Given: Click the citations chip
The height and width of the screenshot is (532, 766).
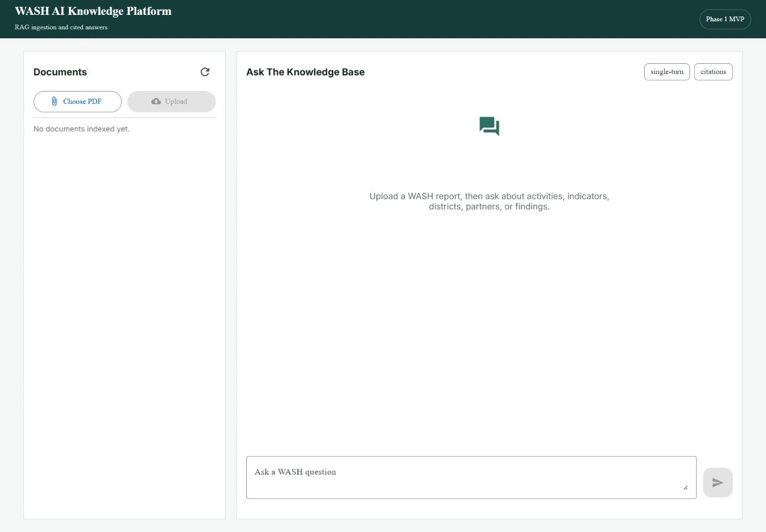Looking at the screenshot, I should coord(713,72).
